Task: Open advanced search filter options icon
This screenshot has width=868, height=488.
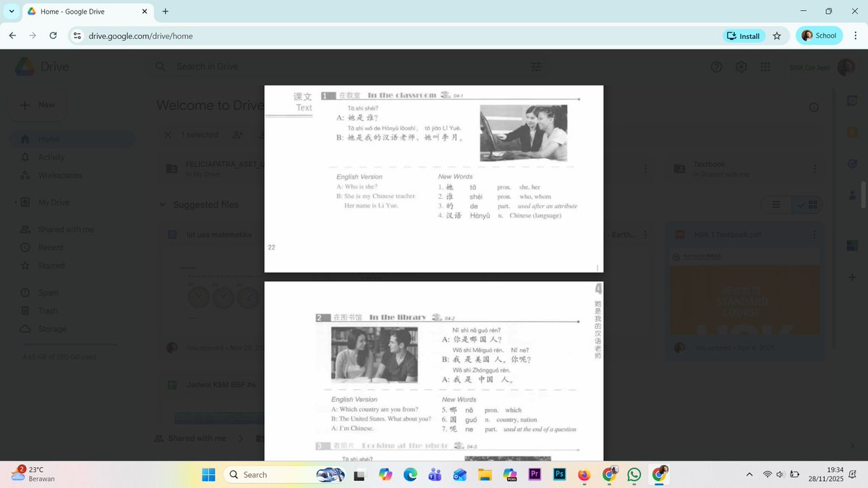Action: tap(536, 67)
